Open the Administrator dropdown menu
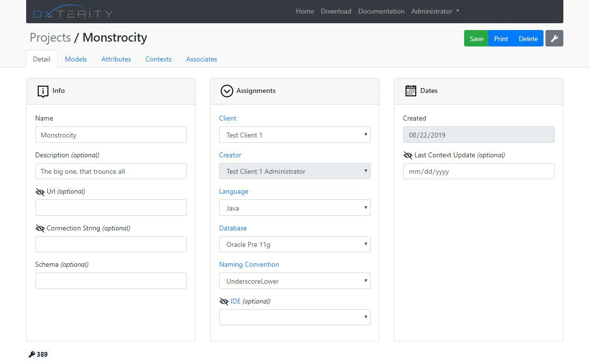This screenshot has width=589, height=364. coord(434,11)
